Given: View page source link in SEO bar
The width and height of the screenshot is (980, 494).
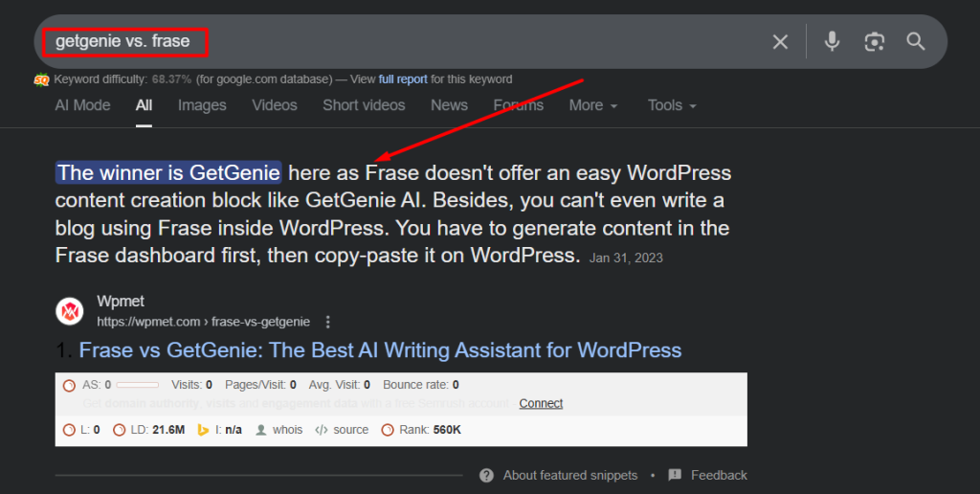Looking at the screenshot, I should click(350, 430).
